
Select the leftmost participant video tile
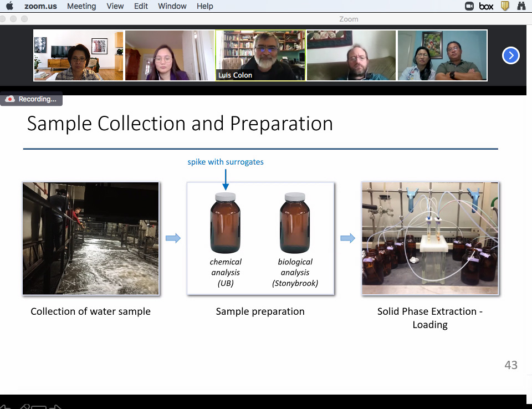79,55
